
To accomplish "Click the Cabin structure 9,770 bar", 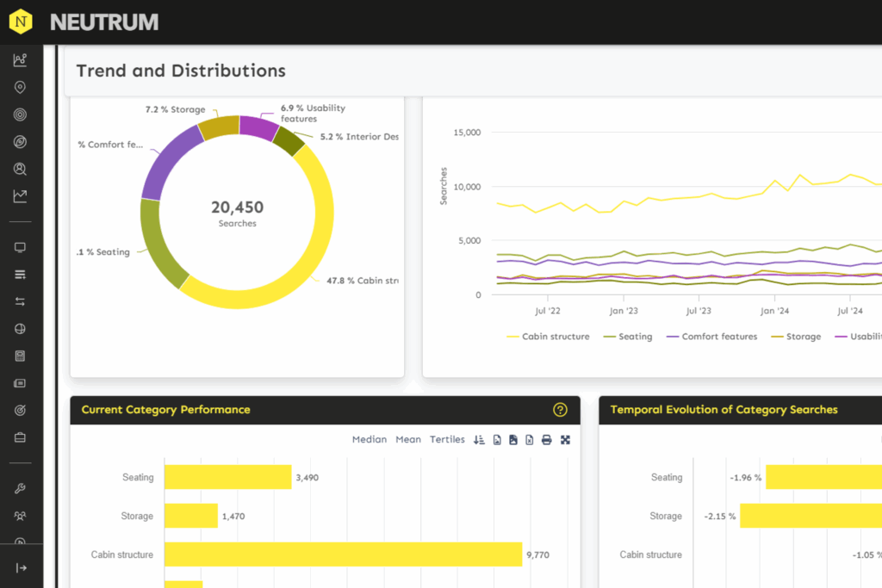I will pyautogui.click(x=343, y=554).
